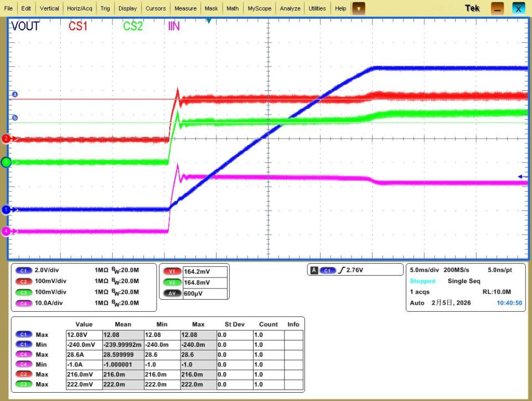Open the Measure menu
532x401 pixels.
(x=185, y=8)
